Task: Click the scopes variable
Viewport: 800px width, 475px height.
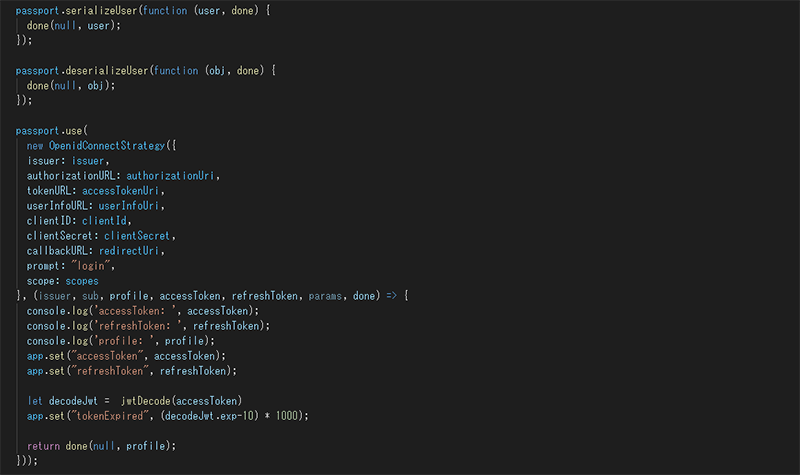Action: click(82, 281)
